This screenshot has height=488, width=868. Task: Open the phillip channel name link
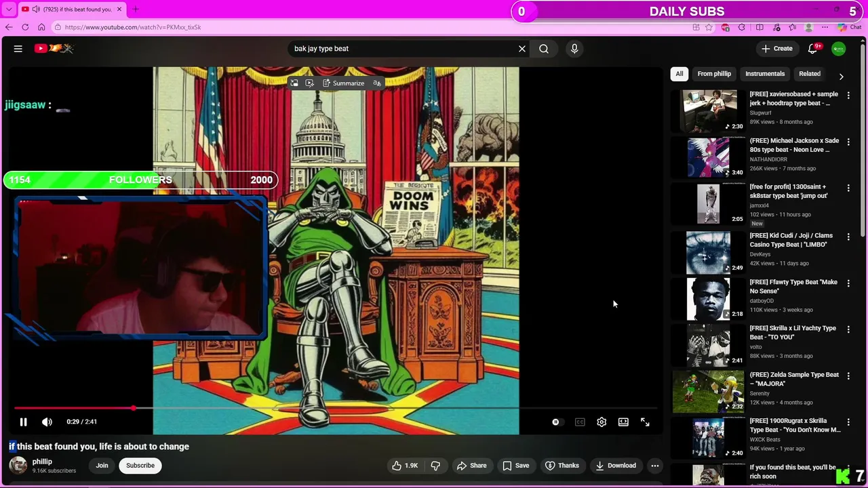42,462
